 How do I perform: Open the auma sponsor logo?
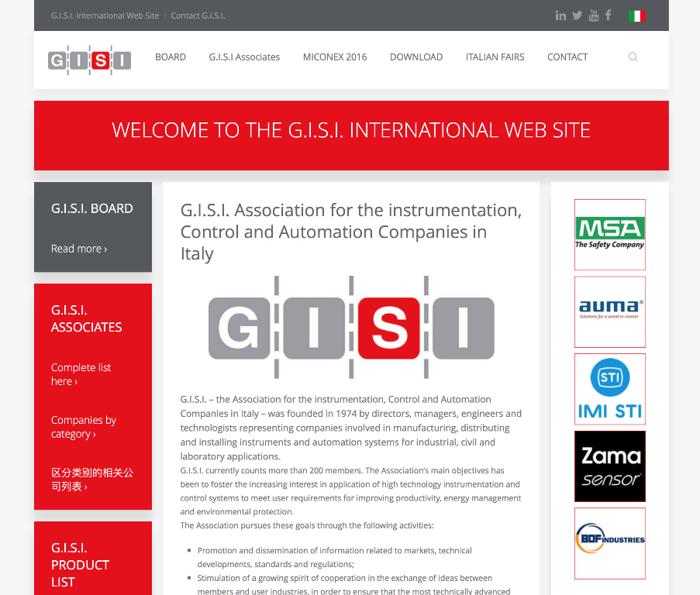tap(609, 311)
